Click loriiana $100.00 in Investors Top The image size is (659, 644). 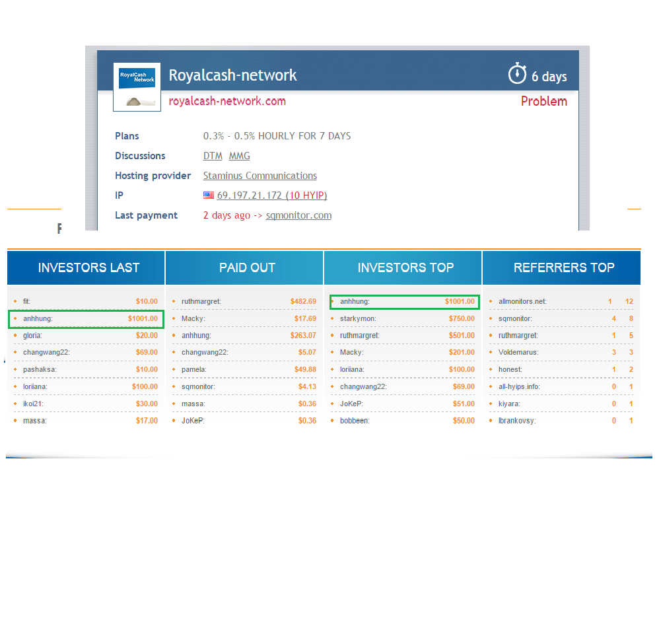pos(403,369)
